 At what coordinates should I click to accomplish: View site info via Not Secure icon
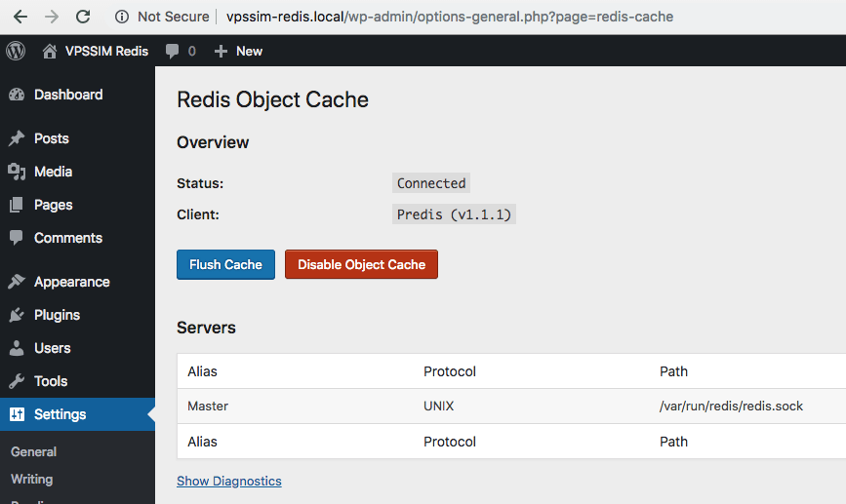122,17
